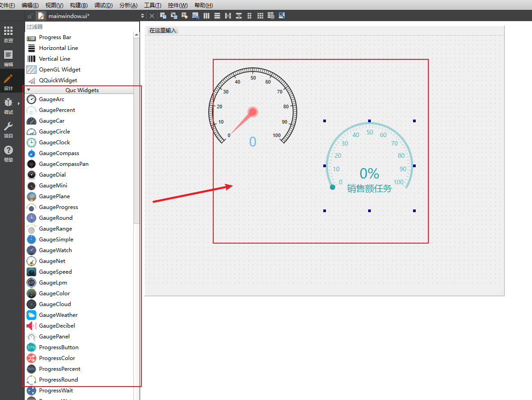Collapse the Quc Widgets category
Viewport: 532px width, 400px height.
coord(29,90)
